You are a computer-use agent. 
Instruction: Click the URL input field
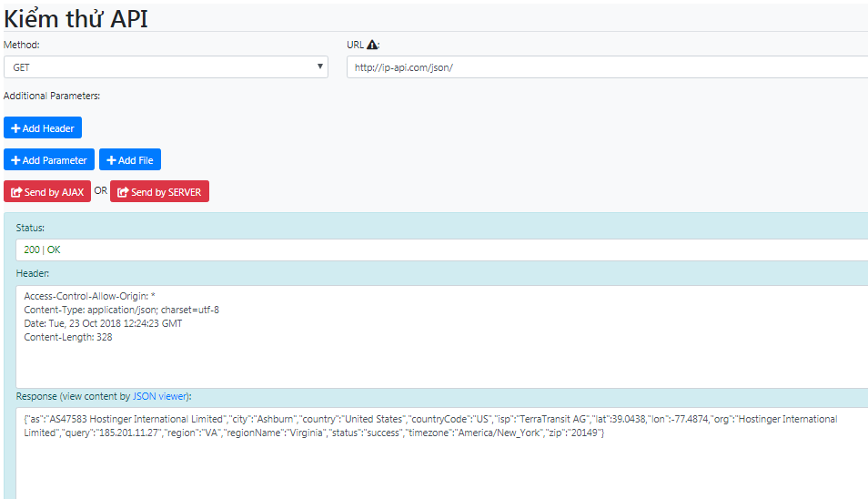(607, 67)
